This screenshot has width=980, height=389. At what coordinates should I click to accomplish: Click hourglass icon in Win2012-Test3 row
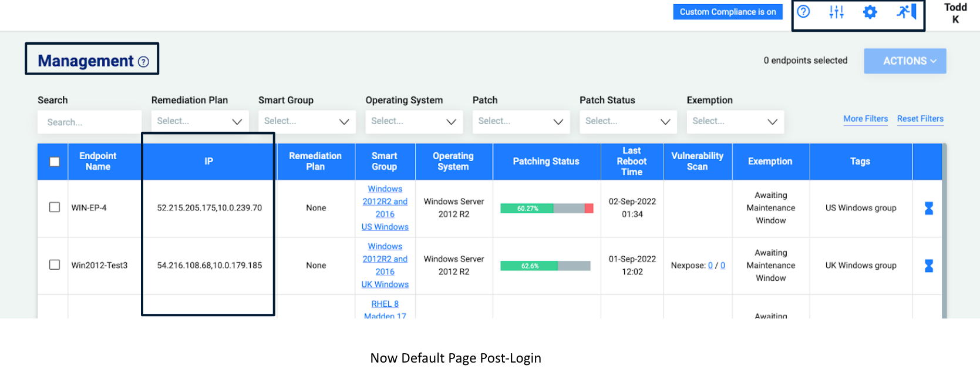click(x=929, y=266)
